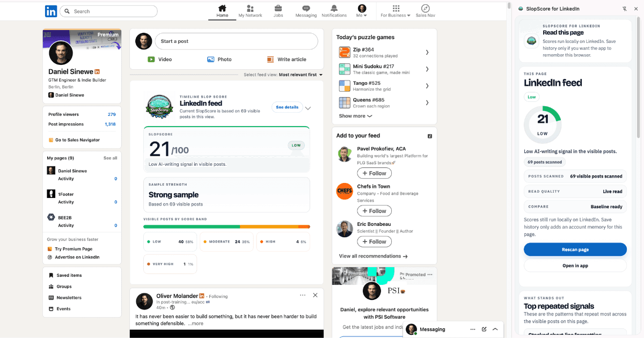The width and height of the screenshot is (644, 338).
Task: Open the overflow menu on Oliver Molander's post
Action: point(302,295)
